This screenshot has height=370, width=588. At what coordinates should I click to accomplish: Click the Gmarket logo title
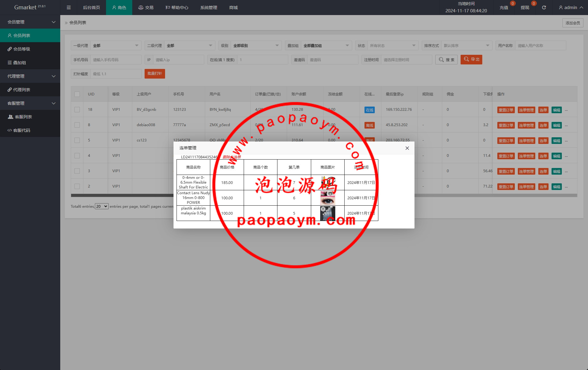(30, 7)
